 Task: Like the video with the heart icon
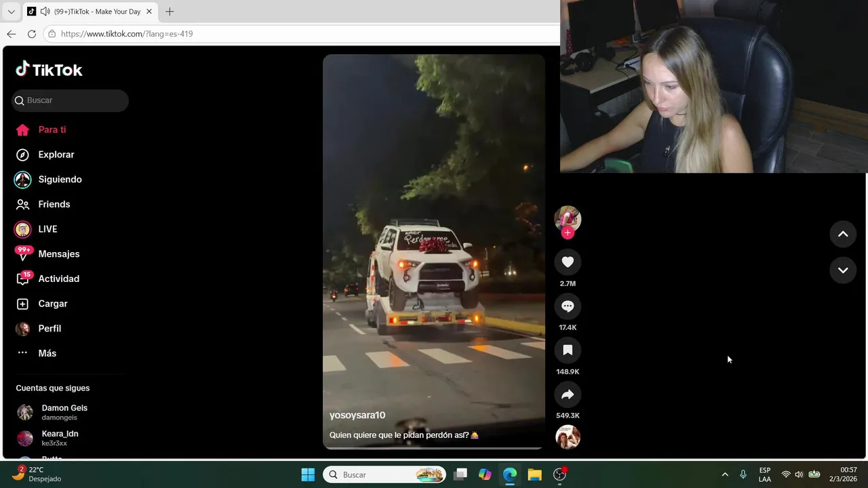coord(568,262)
